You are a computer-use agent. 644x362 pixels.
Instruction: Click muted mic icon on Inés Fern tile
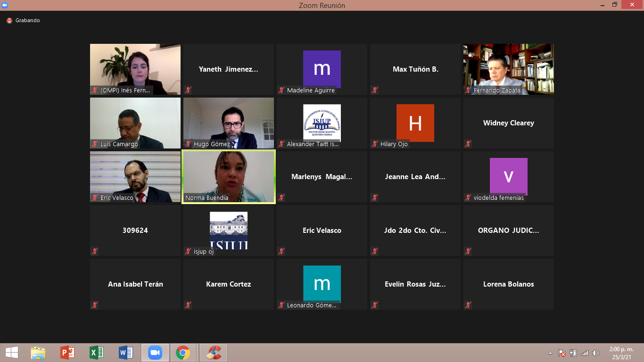coord(95,90)
